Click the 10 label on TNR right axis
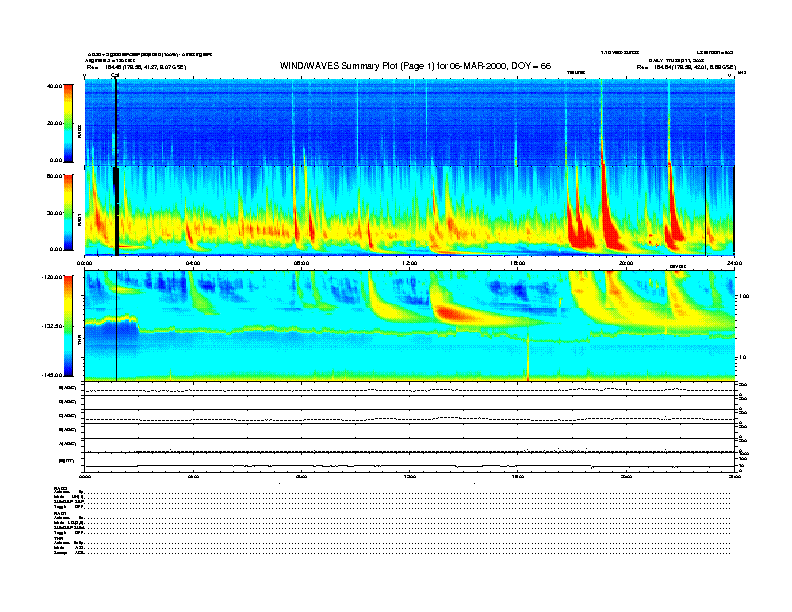This screenshot has height=612, width=792. point(742,358)
